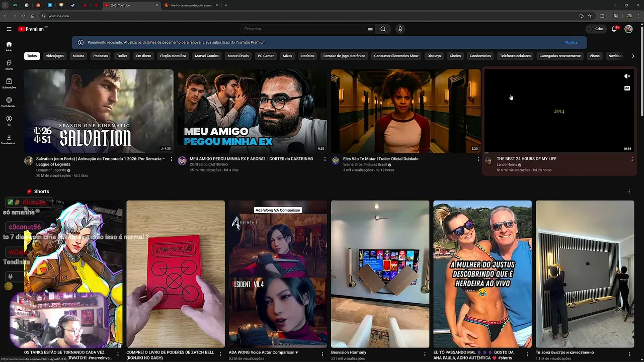Screen dimensions: 644x362
Task: Go back with the browser arrow
Action: pyautogui.click(x=5, y=16)
